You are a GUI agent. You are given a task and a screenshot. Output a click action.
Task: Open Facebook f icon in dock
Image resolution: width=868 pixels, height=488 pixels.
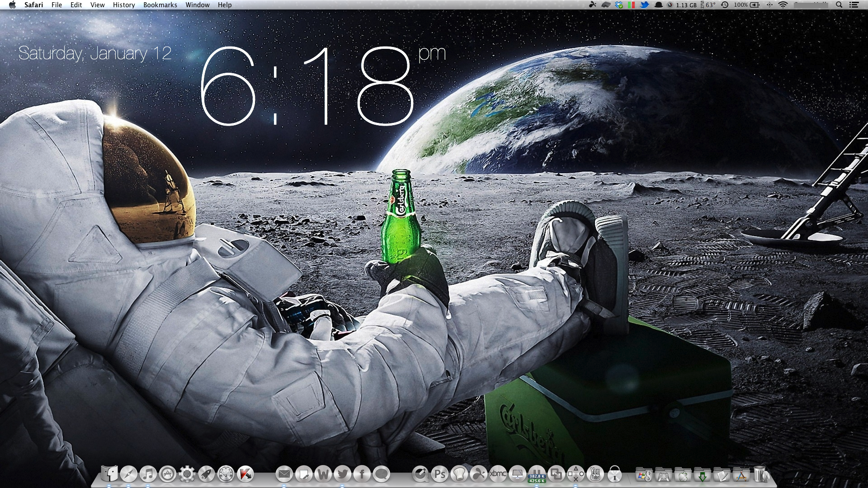[x=362, y=474]
